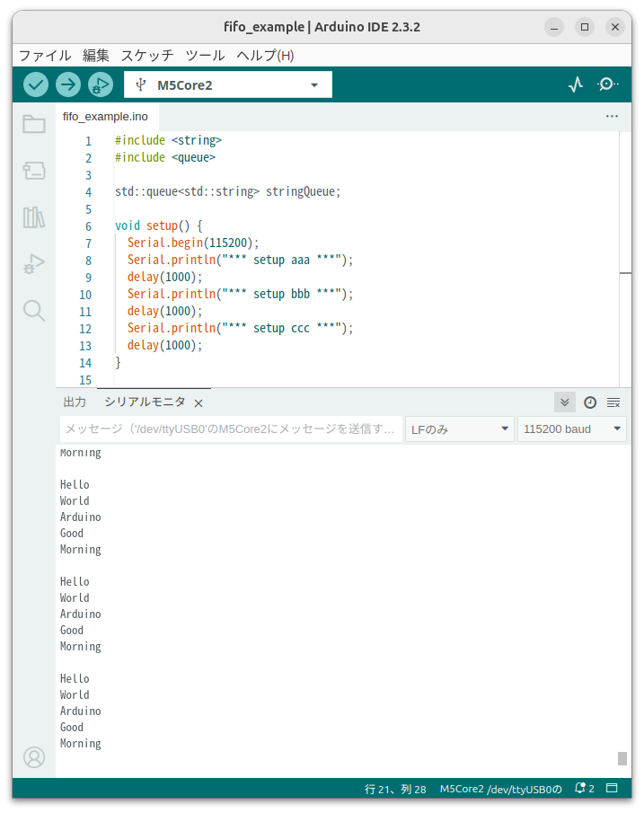Start debugging with the debug play icon
Image resolution: width=644 pixels, height=813 pixels.
pos(100,84)
